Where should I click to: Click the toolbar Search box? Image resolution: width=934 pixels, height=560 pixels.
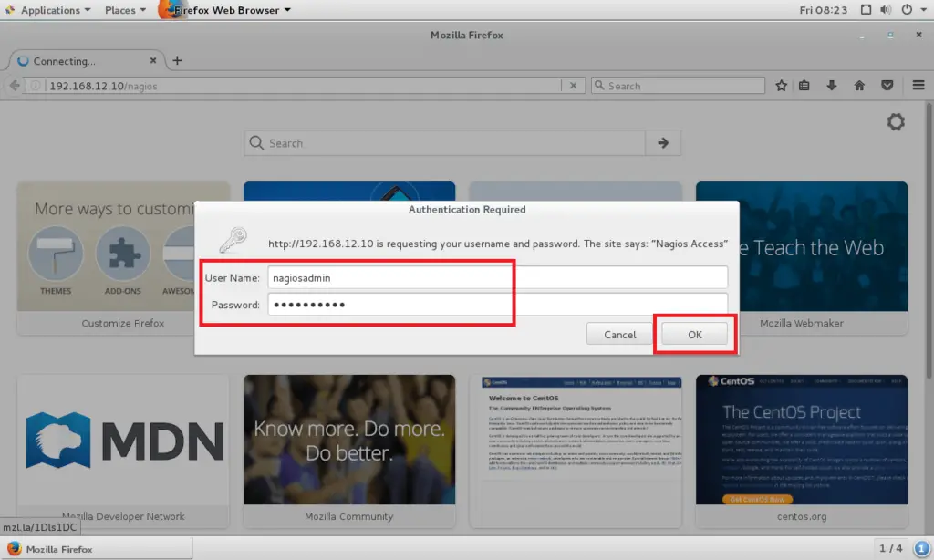[x=678, y=86]
